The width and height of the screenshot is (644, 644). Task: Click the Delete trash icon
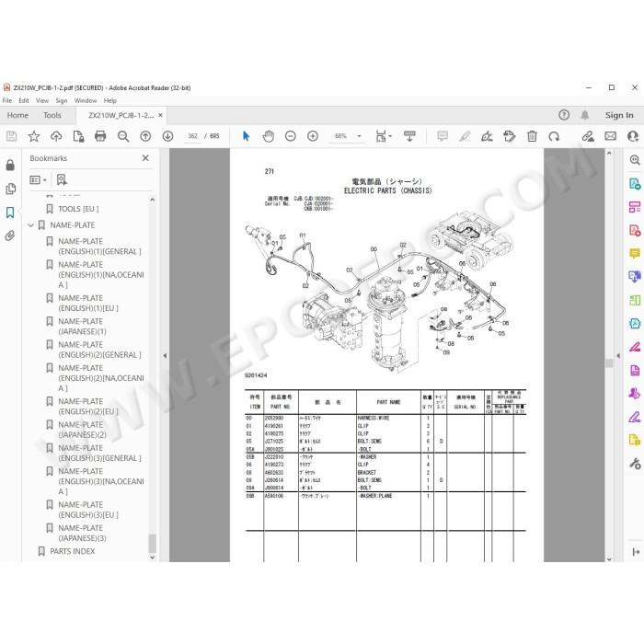(x=532, y=136)
